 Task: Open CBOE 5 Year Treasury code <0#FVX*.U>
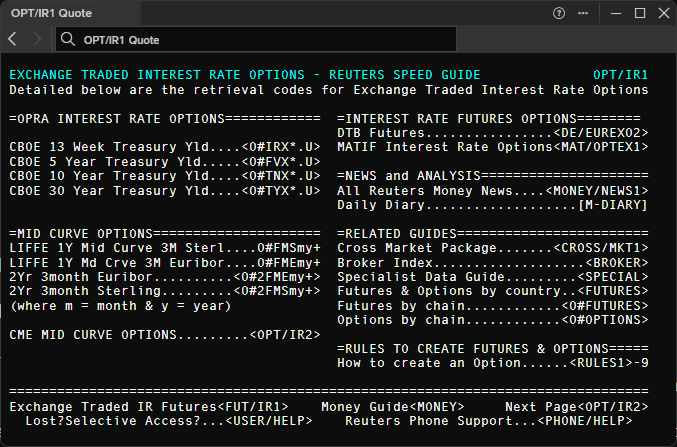(281, 162)
